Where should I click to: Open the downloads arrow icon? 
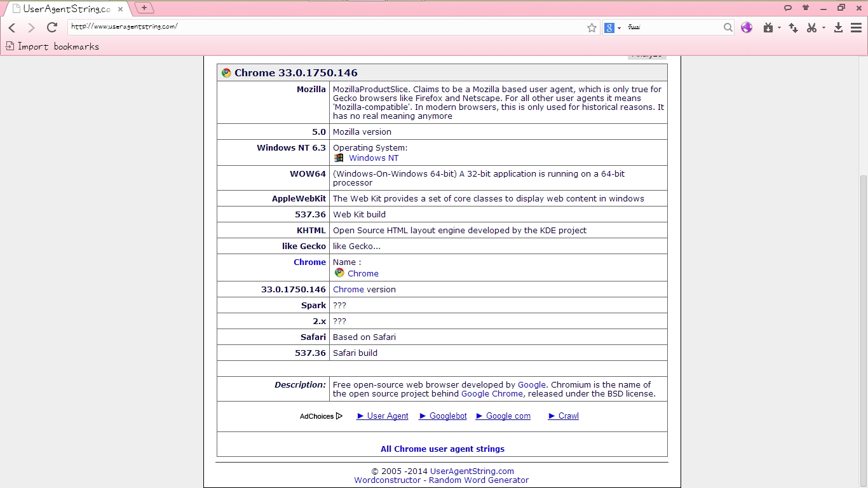point(838,27)
